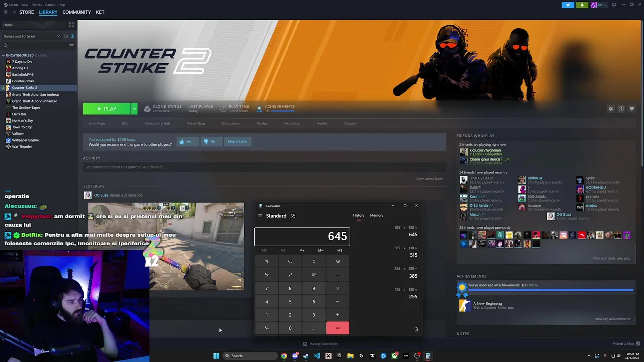Click the green PLAY button
This screenshot has height=362, width=644.
107,109
